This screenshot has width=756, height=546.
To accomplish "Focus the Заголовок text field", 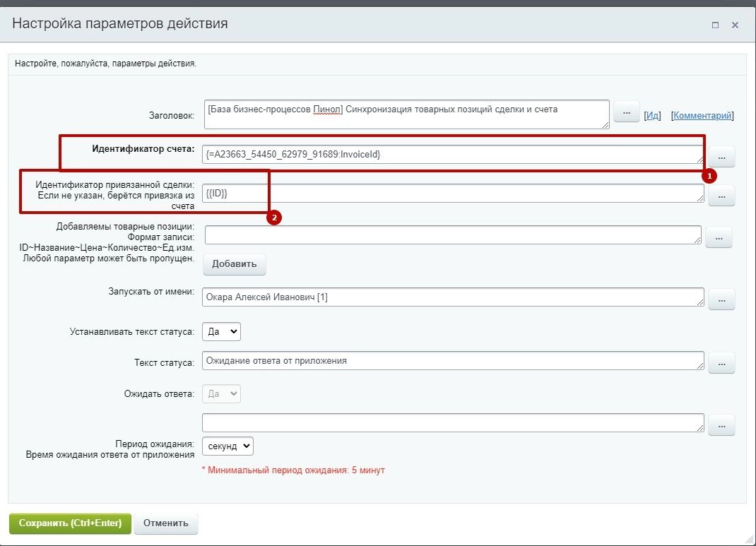I will click(406, 114).
